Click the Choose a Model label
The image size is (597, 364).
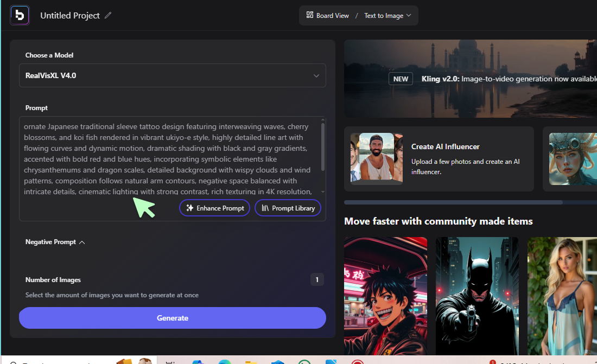[x=49, y=55]
